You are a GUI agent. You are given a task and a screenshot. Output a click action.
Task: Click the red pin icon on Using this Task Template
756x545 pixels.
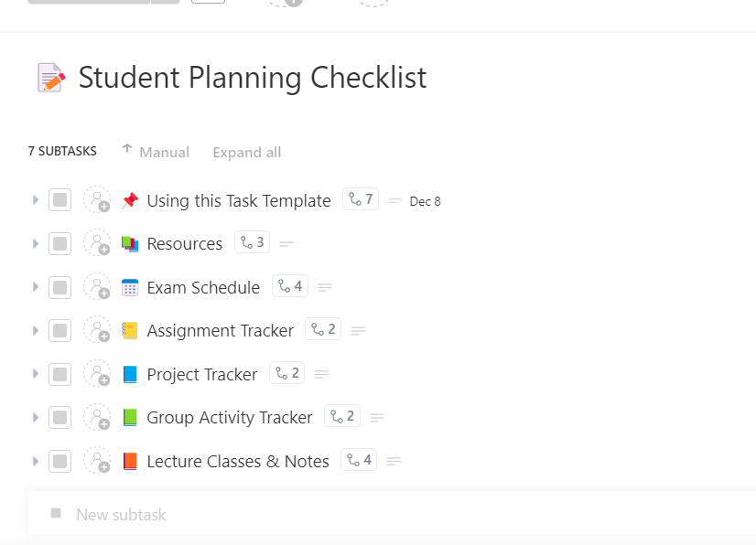coord(129,200)
